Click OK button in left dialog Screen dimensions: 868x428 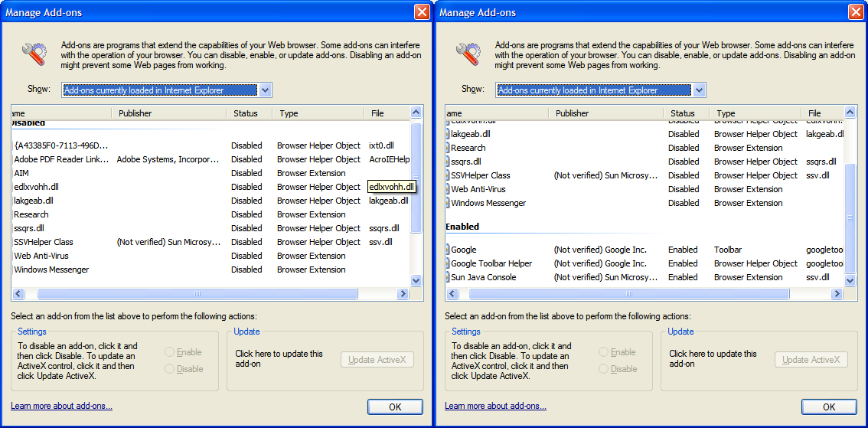point(395,407)
